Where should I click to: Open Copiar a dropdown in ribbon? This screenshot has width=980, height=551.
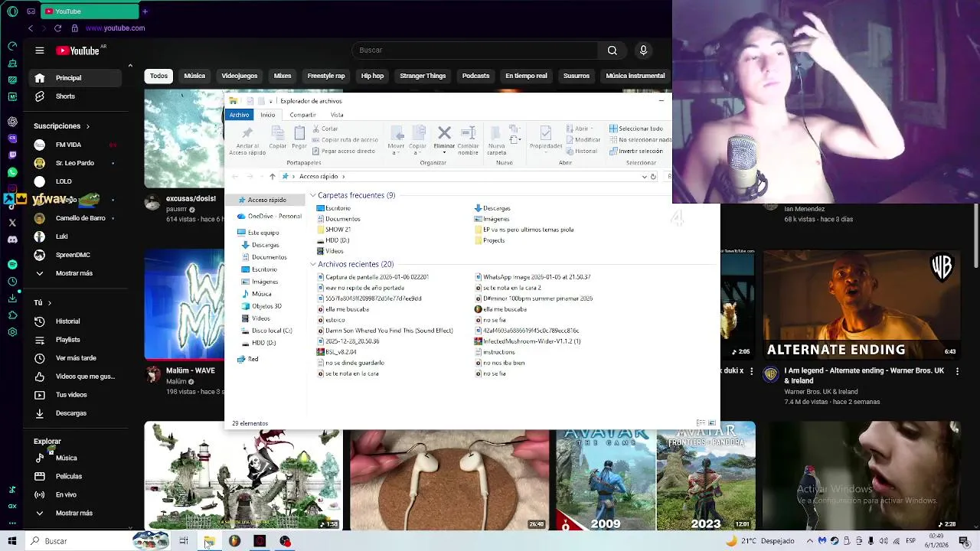coord(417,140)
